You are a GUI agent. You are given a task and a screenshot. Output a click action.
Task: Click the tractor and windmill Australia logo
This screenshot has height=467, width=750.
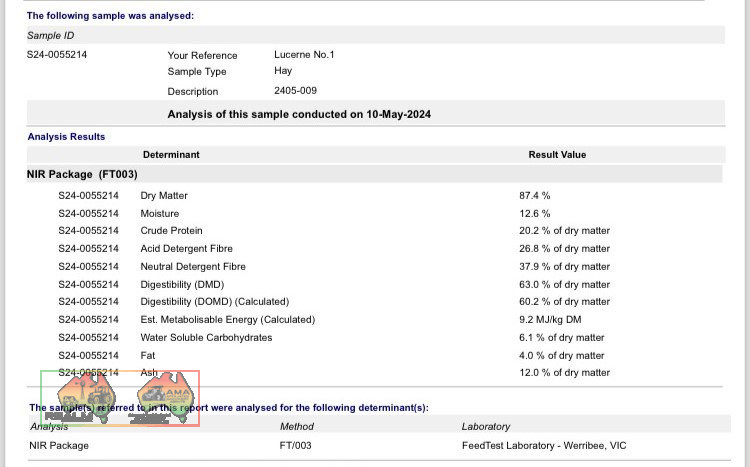point(86,398)
